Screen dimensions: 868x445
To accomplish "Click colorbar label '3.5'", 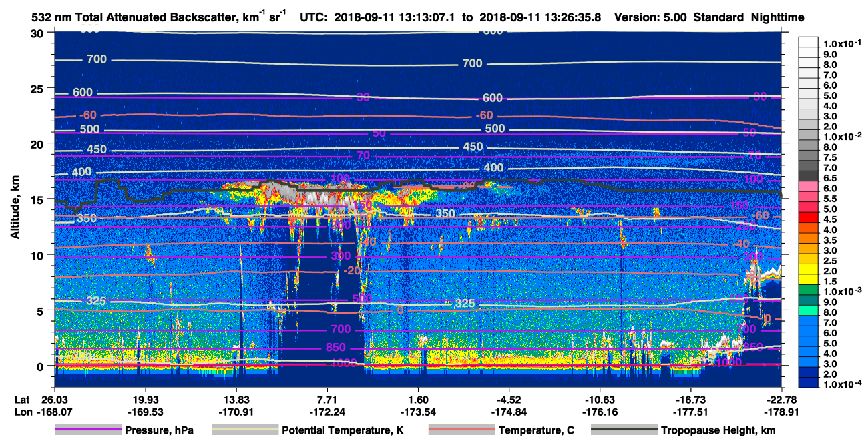I will [x=831, y=240].
